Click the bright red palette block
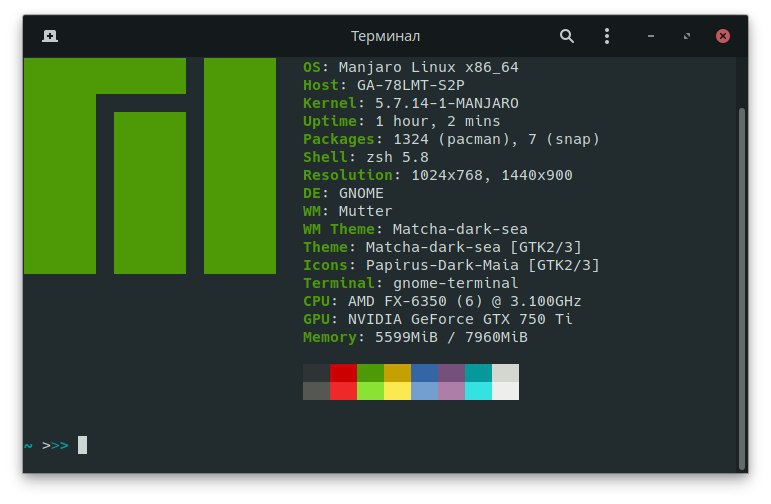 click(x=343, y=391)
